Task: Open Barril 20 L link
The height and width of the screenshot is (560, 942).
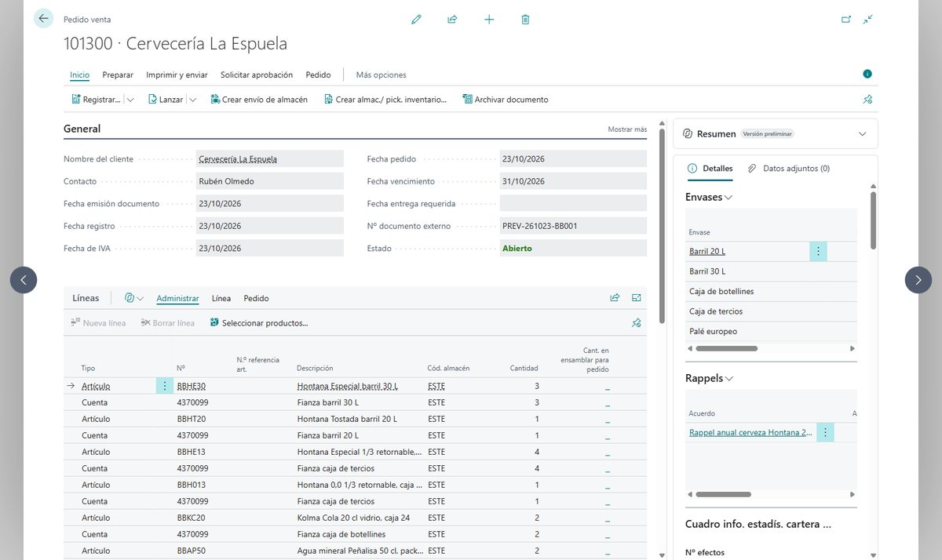Action: click(707, 251)
